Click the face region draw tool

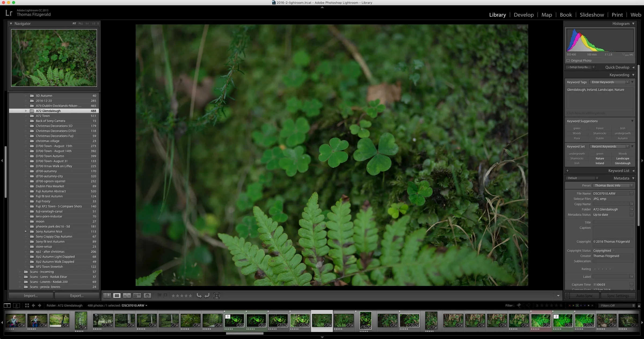coord(216,296)
